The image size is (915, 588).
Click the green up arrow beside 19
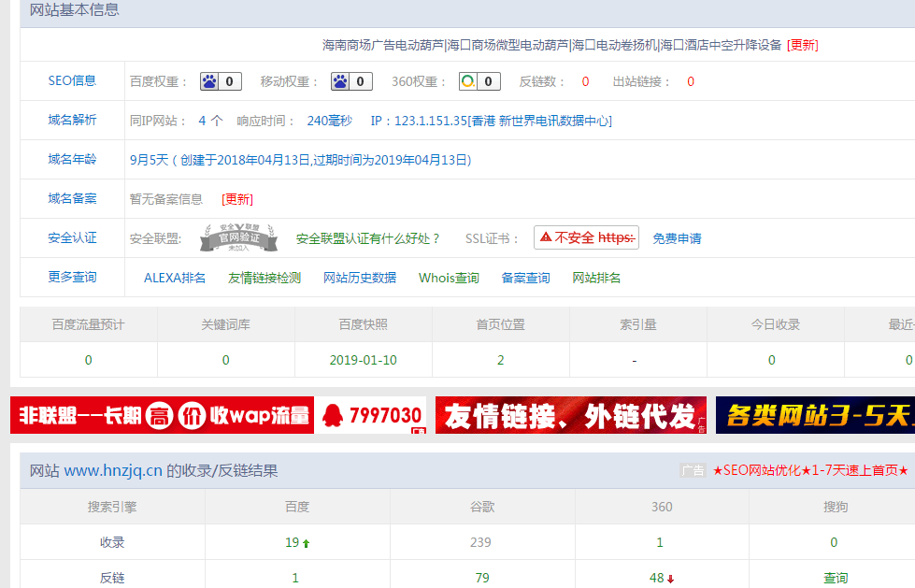pos(306,543)
